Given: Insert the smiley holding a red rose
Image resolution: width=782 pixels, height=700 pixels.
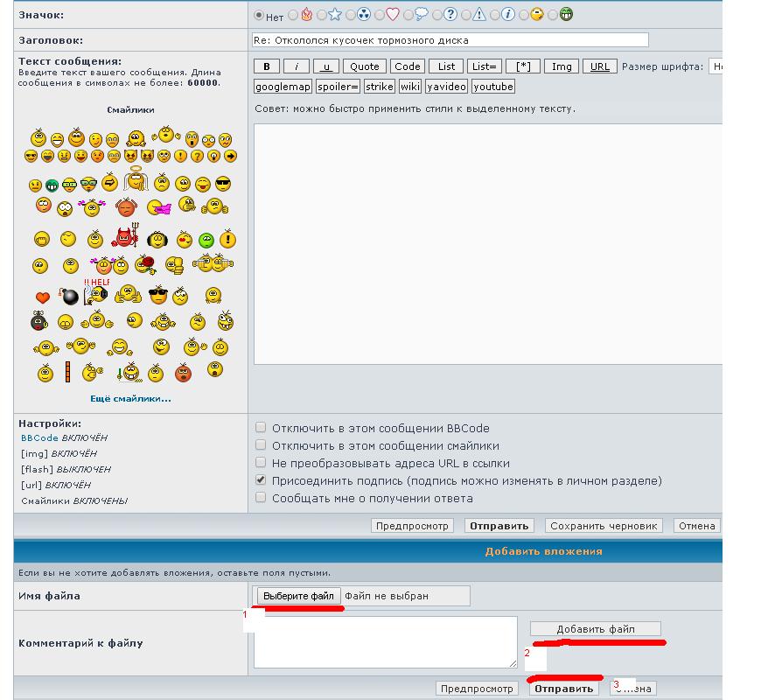Looking at the screenshot, I should 148,264.
